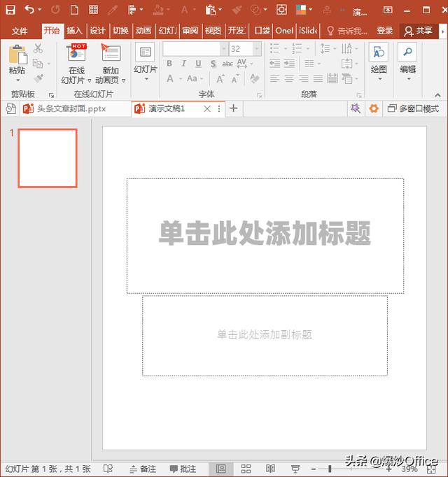Click numbered list icon
The width and height of the screenshot is (448, 477).
(297, 48)
